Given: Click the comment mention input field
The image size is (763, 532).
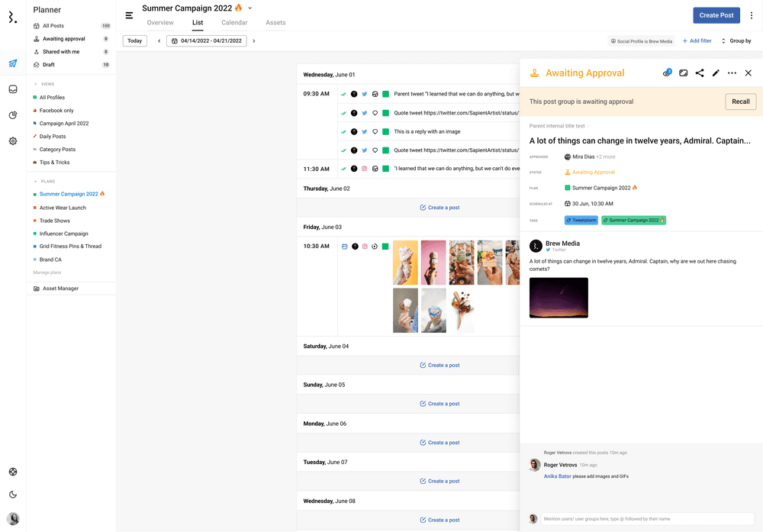Looking at the screenshot, I should click(648, 519).
